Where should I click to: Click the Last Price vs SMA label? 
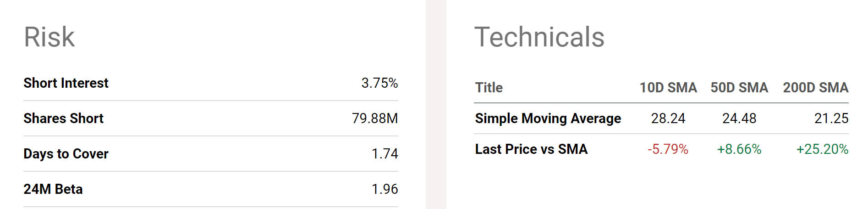[x=531, y=149]
